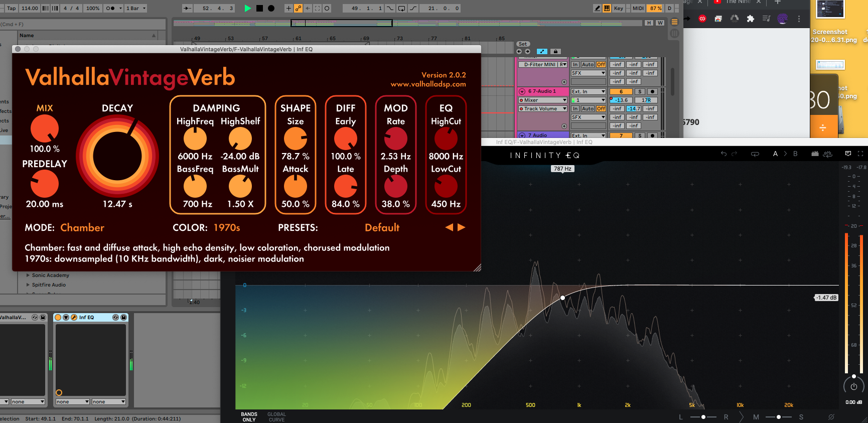This screenshot has height=423, width=868.
Task: Open the Mixer device chooser dropdown
Action: [543, 100]
